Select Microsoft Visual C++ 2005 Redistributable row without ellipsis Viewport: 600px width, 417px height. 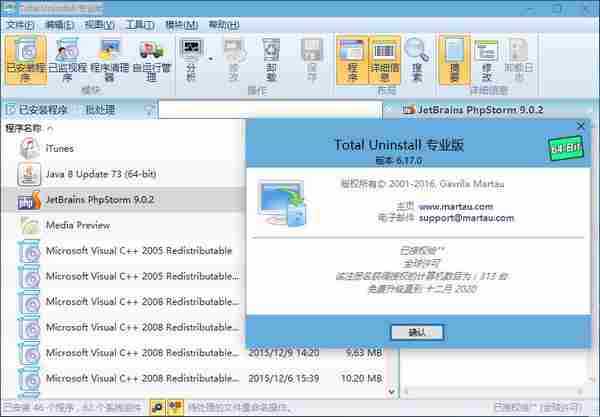coord(122,251)
